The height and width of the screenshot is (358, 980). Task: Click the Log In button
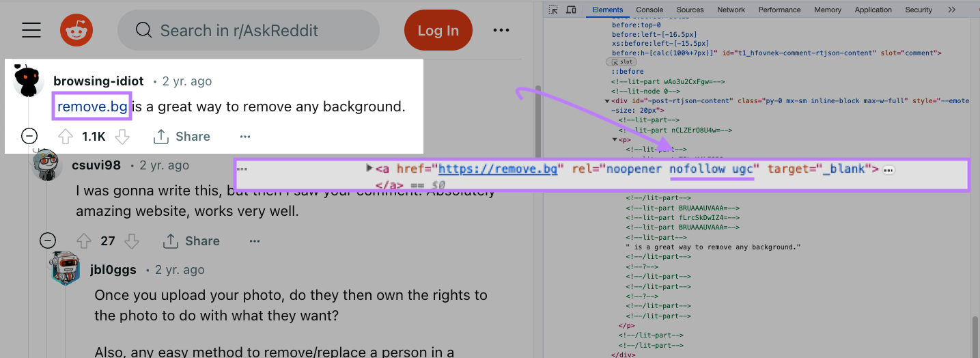click(438, 30)
